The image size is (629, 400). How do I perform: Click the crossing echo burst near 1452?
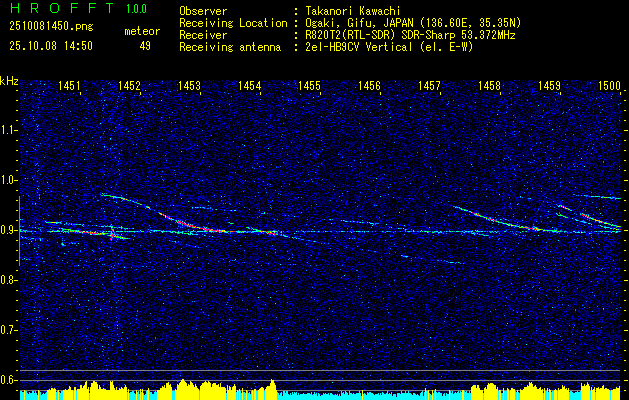[x=113, y=234]
